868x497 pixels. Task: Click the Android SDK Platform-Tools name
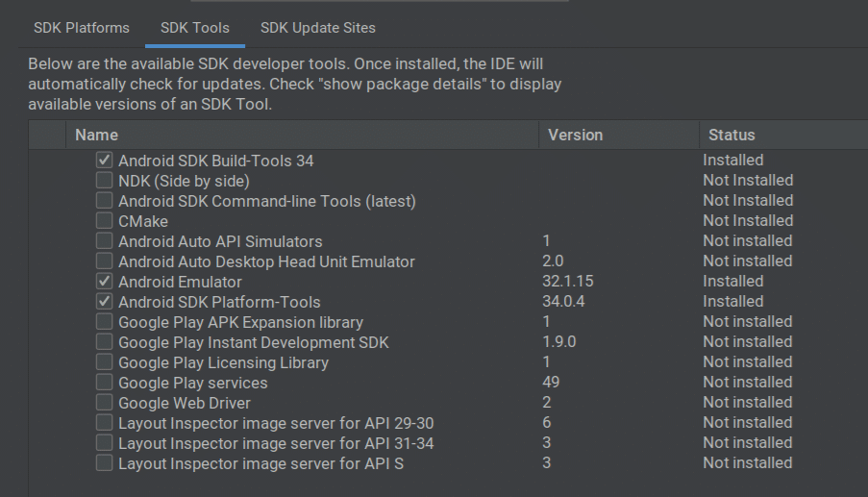219,302
